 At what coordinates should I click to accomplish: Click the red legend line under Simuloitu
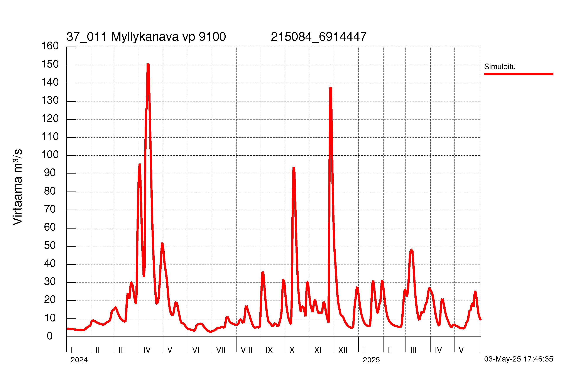click(519, 74)
